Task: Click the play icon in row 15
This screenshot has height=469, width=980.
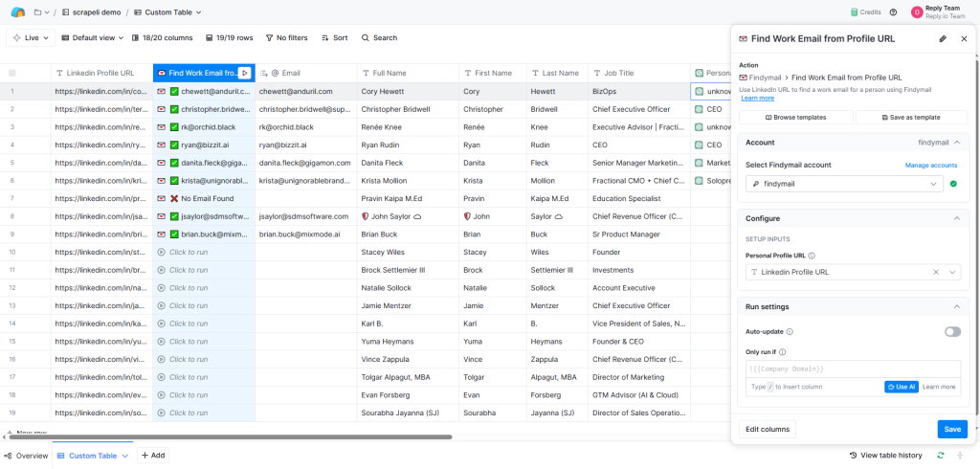Action: pos(161,342)
